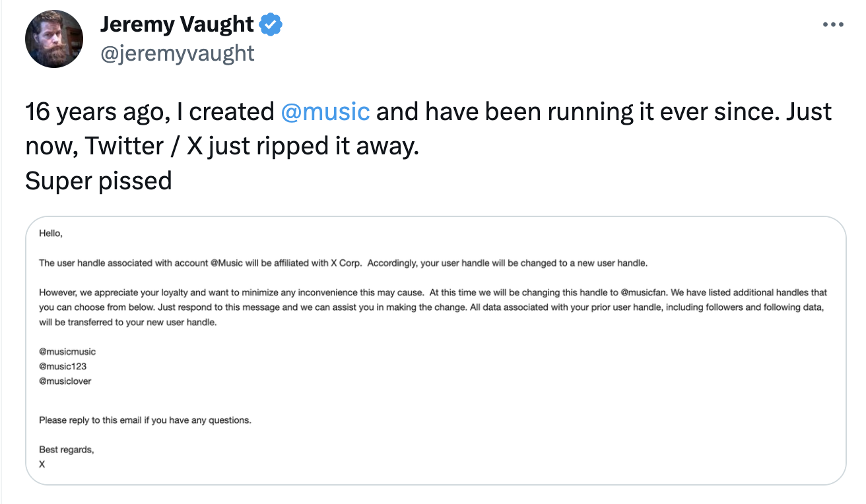Click the "Best regards," closing line
The image size is (866, 504).
click(67, 450)
